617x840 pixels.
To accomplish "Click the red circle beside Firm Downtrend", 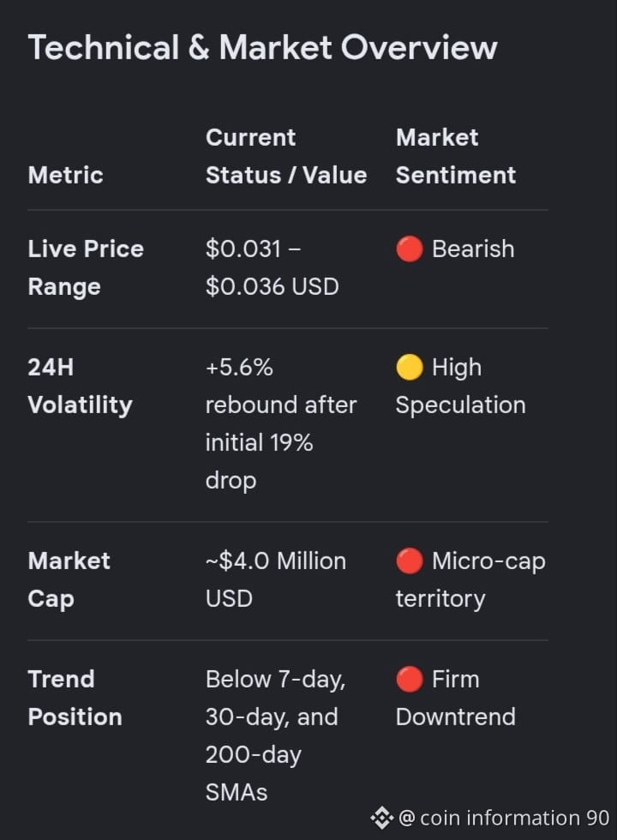I will click(x=410, y=679).
